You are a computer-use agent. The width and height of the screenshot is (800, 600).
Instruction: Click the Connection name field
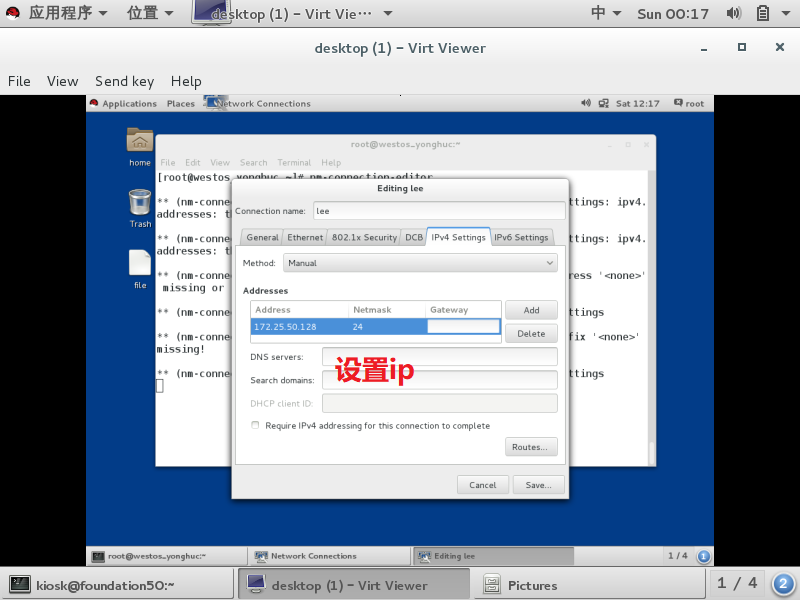click(x=439, y=211)
